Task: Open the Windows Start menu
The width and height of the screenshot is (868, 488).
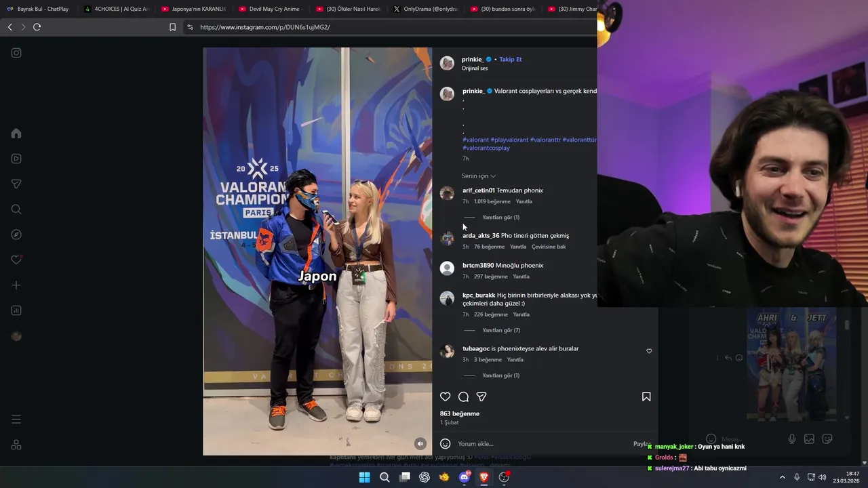Action: coord(364,477)
